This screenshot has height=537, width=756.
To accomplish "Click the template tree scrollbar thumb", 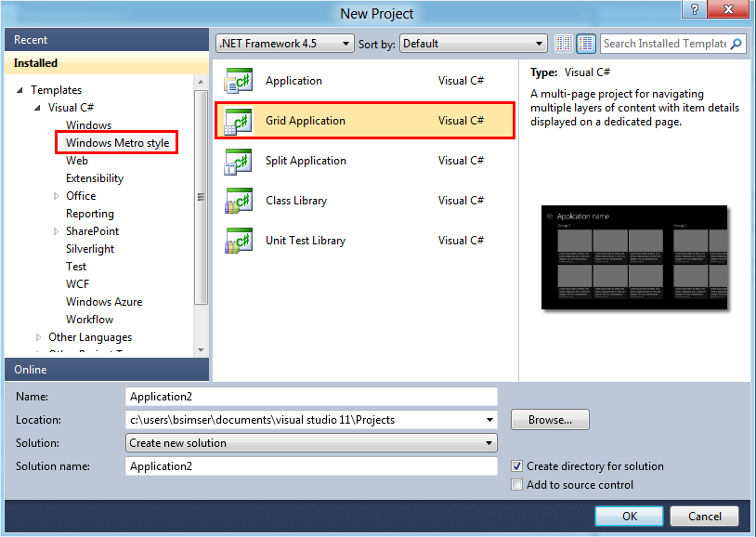I will [201, 197].
